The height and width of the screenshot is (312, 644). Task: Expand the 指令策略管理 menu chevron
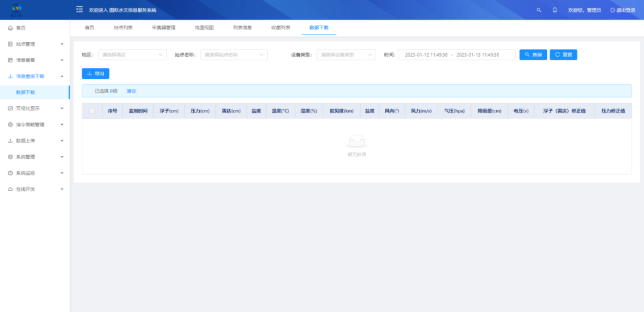[x=62, y=125]
